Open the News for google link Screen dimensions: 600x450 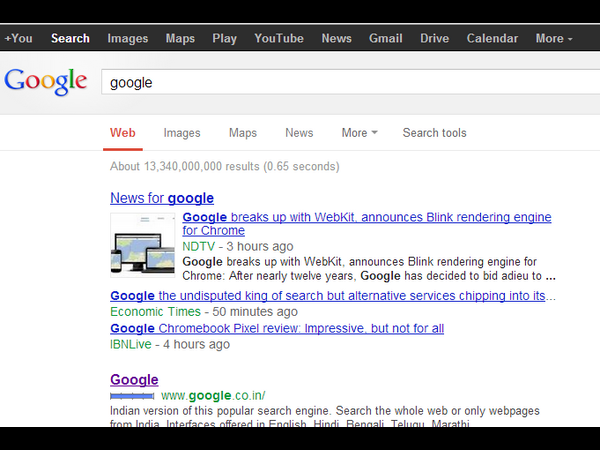162,198
